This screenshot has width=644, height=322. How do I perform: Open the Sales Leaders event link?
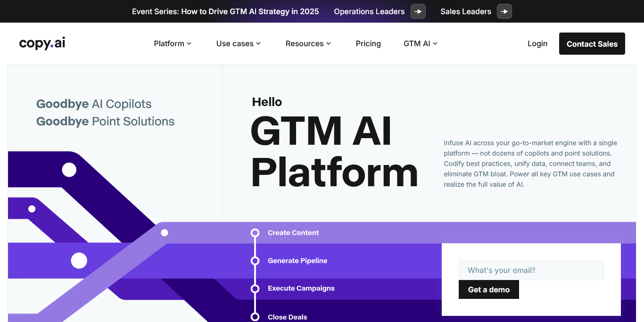tap(466, 11)
